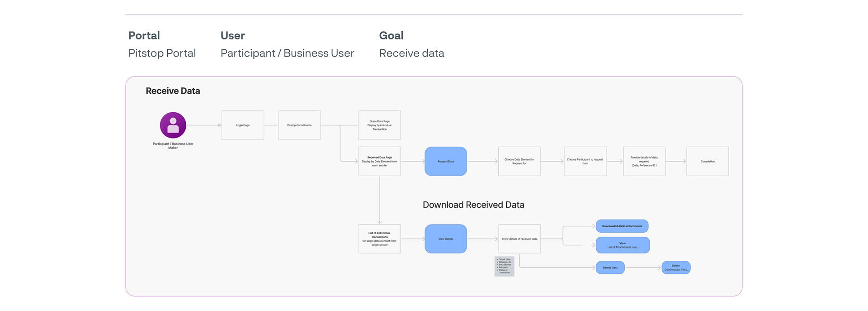Click the Receive Data section title
Viewport: 868px width, 311px height.
tap(173, 91)
